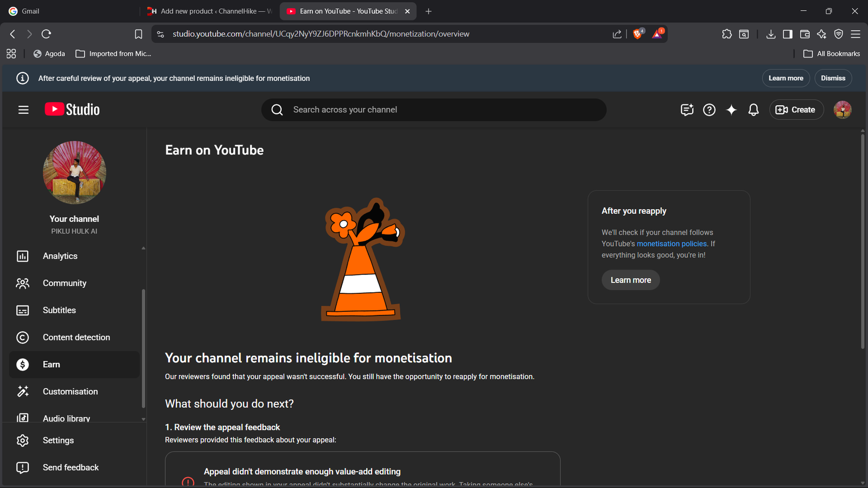This screenshot has width=868, height=488.
Task: Open the Create button menu
Action: [796, 110]
